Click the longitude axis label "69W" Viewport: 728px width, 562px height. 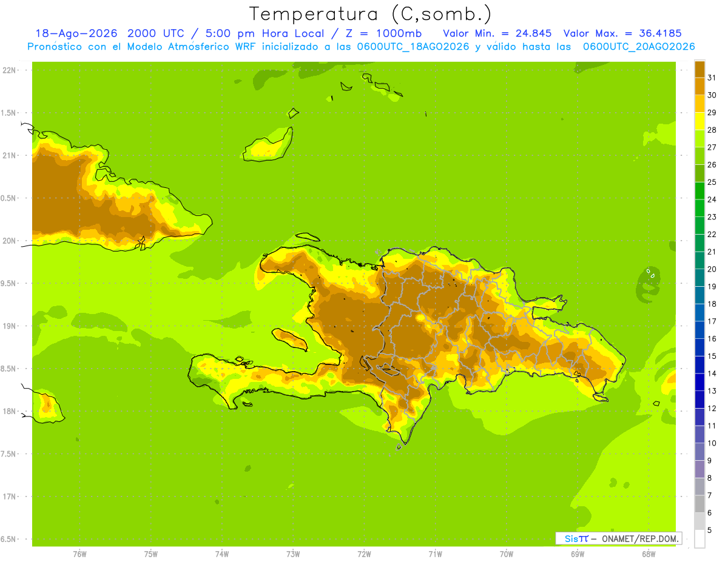click(x=578, y=554)
